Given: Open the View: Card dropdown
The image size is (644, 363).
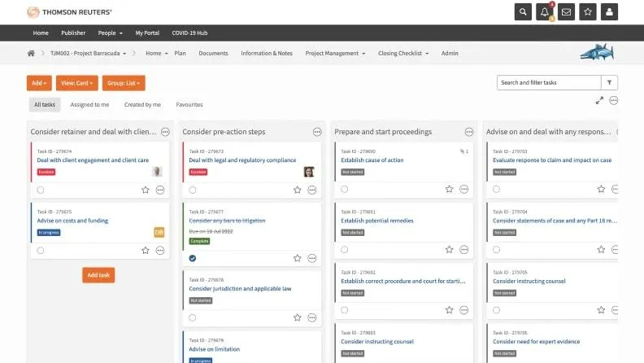Looking at the screenshot, I should (76, 83).
